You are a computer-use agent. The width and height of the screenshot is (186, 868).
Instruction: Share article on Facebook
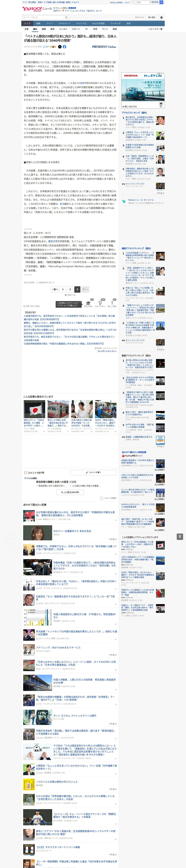coord(64,47)
